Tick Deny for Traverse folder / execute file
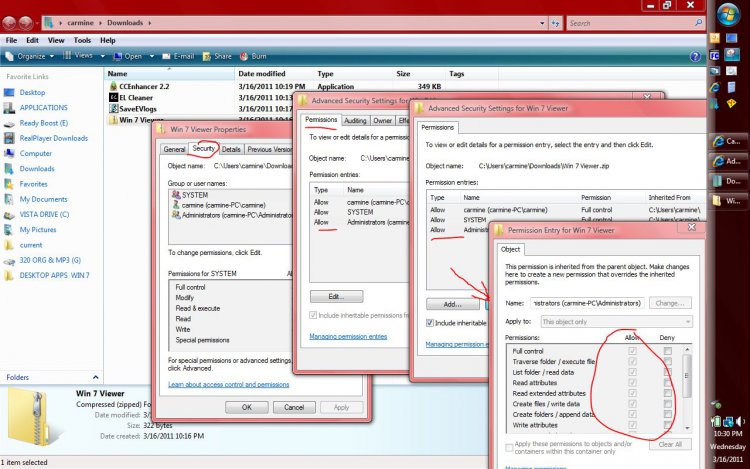Image resolution: width=750 pixels, height=469 pixels. (x=668, y=361)
